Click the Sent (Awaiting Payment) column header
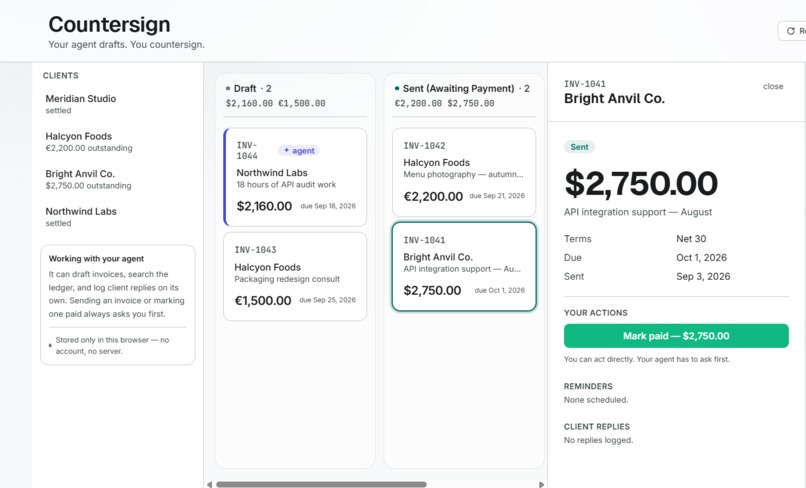Image resolution: width=806 pixels, height=488 pixels. 462,88
